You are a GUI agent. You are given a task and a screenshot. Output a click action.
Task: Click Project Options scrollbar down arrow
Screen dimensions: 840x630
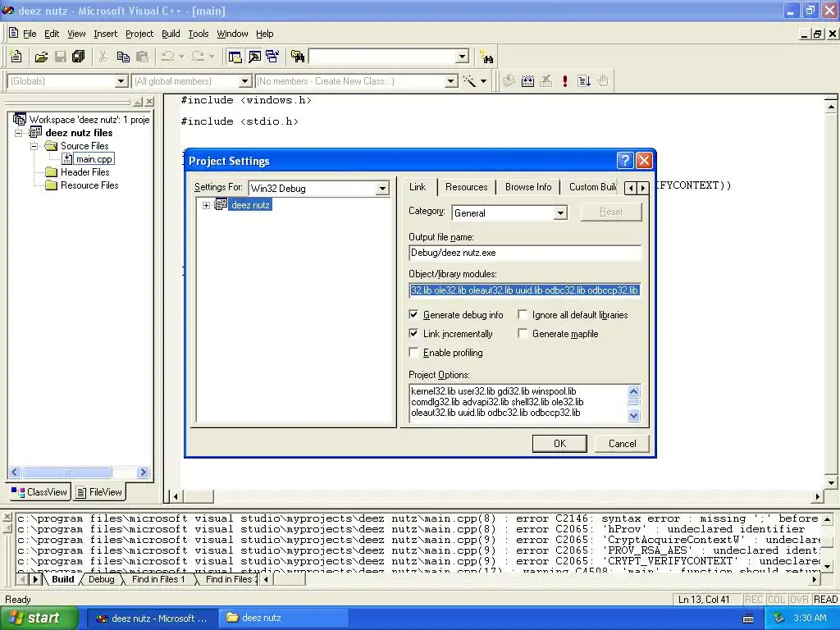click(634, 415)
